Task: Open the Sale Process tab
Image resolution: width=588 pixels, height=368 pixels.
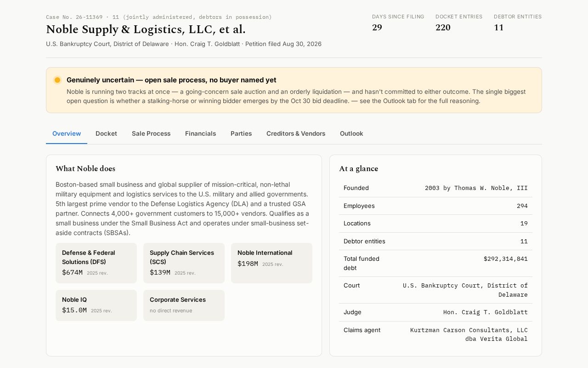Action: point(151,133)
